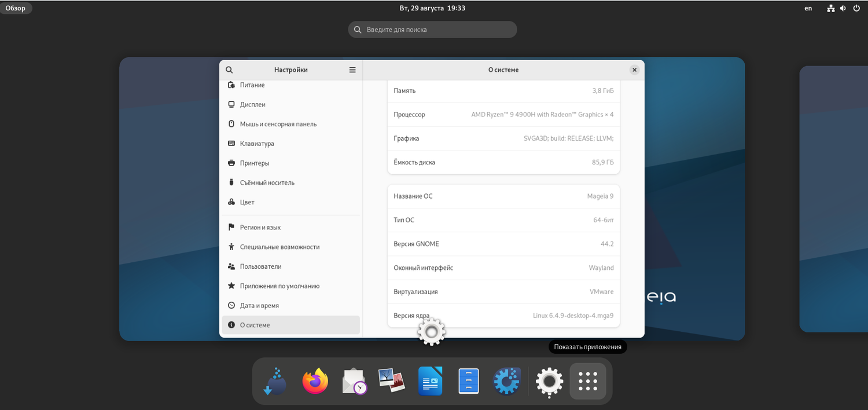Click the Settings gear in the dock

[x=549, y=381]
